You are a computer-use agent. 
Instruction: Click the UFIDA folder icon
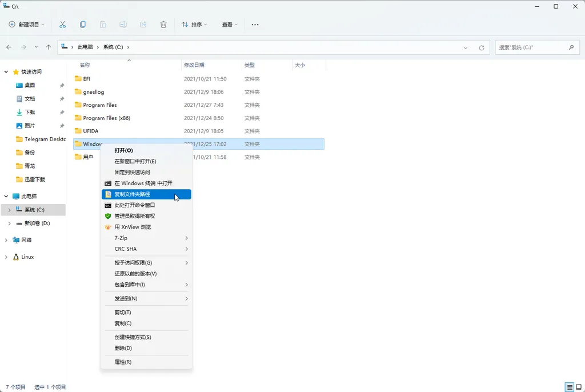78,131
